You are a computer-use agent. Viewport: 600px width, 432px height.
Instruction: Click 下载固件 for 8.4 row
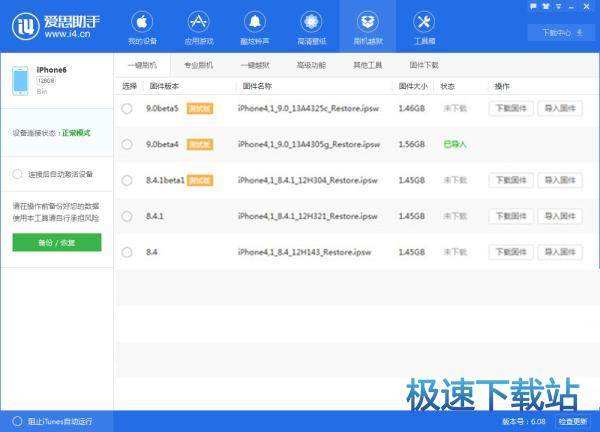[x=511, y=252]
